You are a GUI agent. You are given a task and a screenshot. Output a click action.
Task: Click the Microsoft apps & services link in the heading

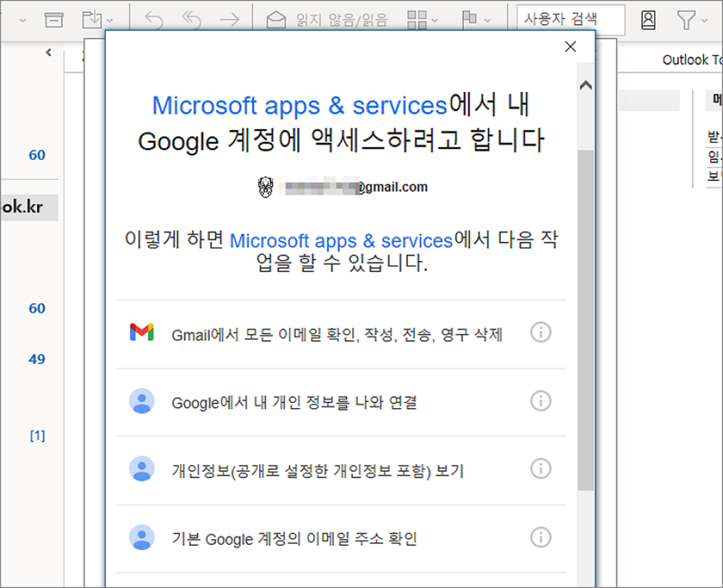click(300, 106)
